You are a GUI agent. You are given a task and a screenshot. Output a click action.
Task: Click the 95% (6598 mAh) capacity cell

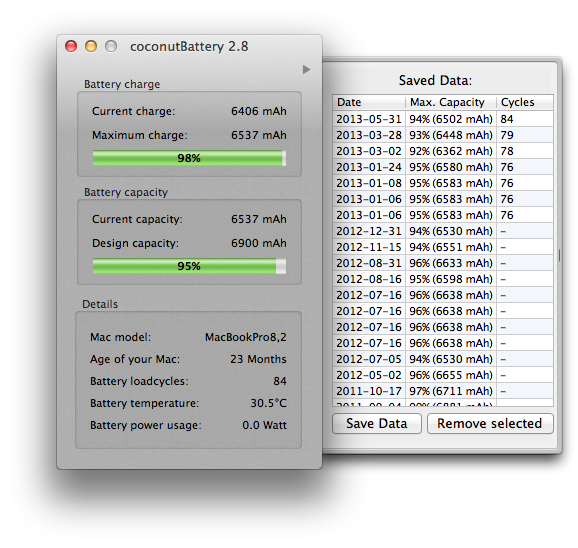click(451, 279)
